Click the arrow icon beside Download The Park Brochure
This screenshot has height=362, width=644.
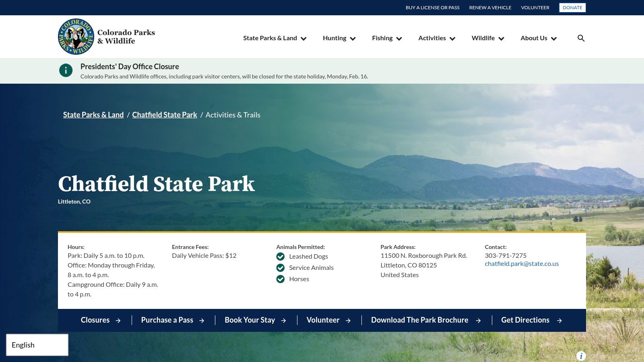478,321
